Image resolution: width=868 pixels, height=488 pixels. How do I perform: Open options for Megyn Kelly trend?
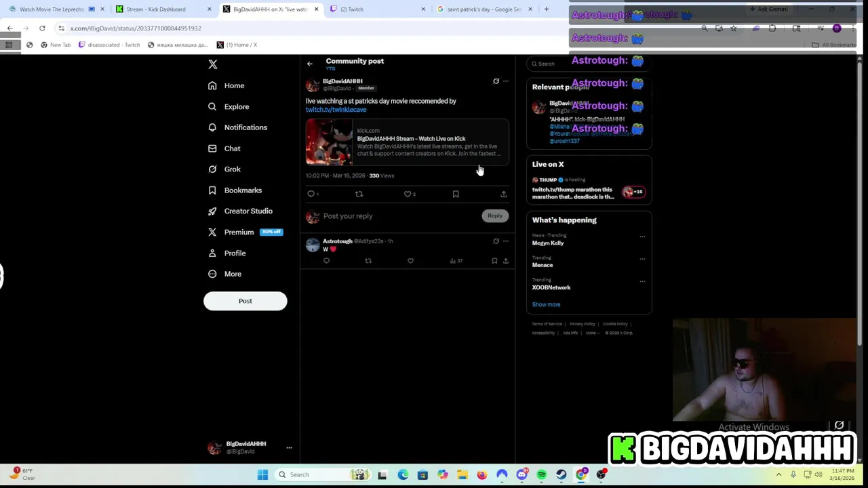642,237
